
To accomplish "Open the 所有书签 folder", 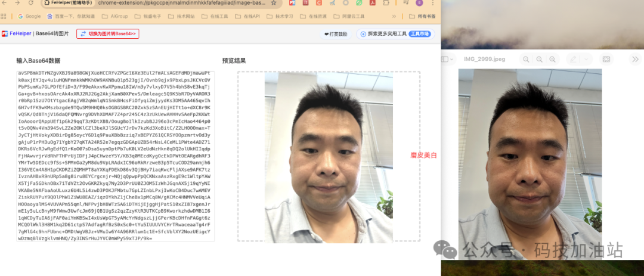I will tap(423, 17).
